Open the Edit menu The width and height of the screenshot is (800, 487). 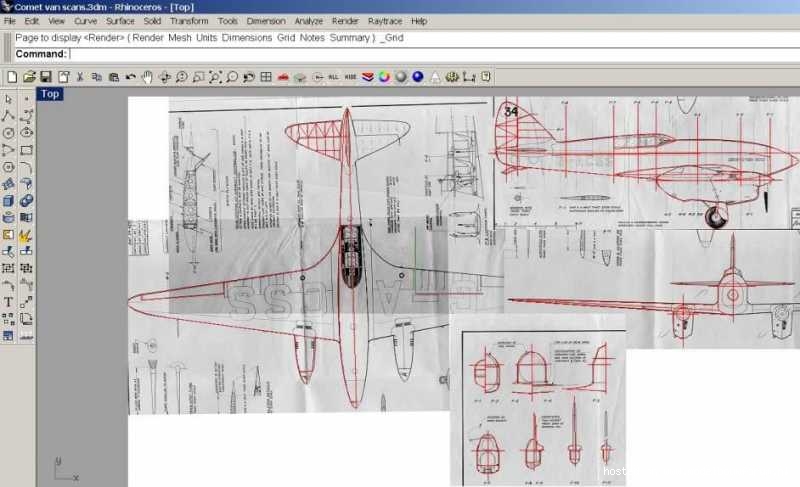pos(32,21)
